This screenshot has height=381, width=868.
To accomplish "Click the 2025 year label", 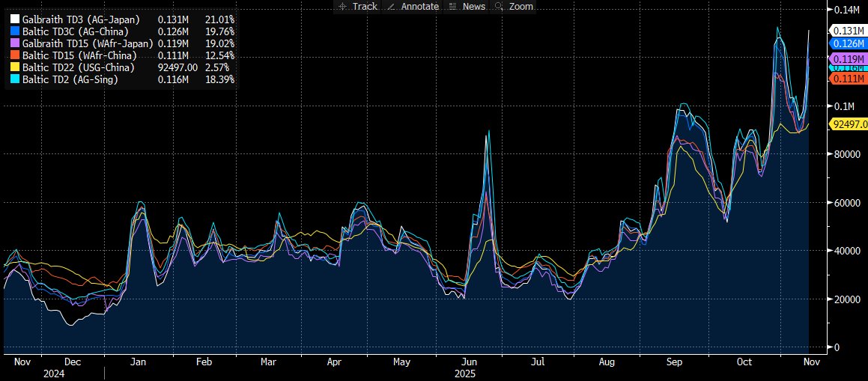I will [464, 374].
